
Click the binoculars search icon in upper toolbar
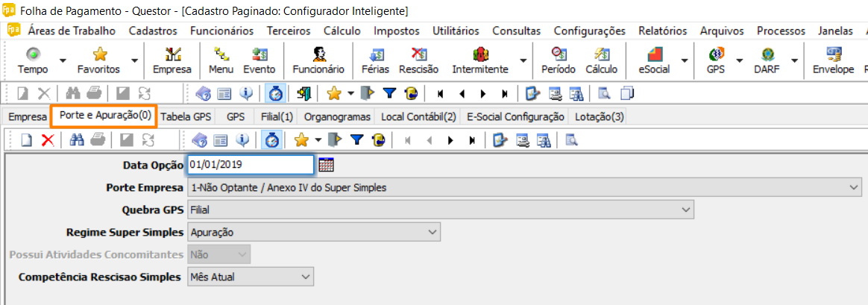click(73, 93)
